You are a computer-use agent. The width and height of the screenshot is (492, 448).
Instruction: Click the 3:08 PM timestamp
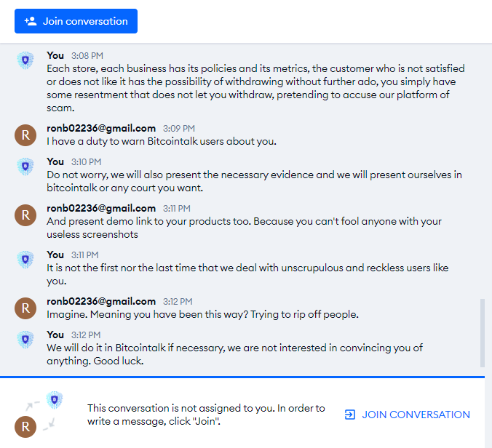coord(87,56)
